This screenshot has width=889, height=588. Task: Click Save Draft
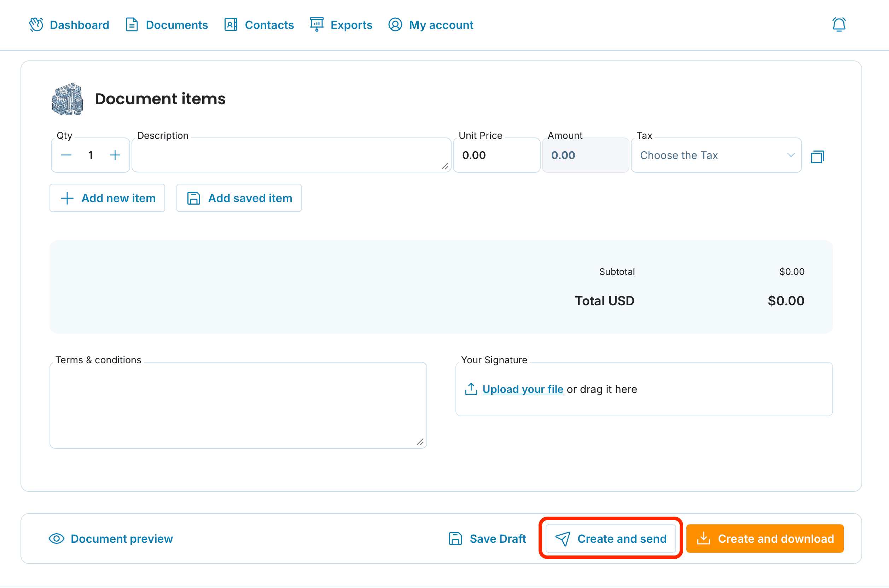(x=488, y=539)
